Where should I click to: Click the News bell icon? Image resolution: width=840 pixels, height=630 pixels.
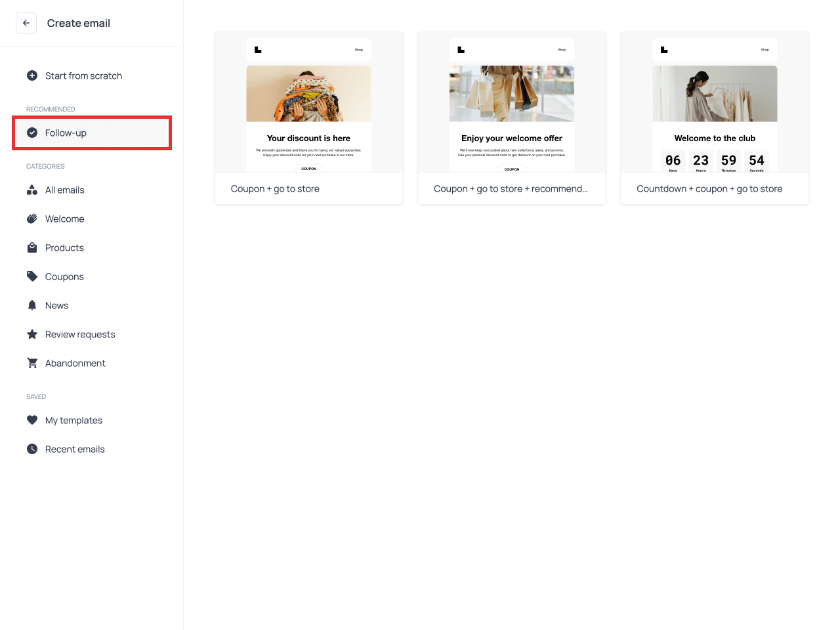pos(32,305)
